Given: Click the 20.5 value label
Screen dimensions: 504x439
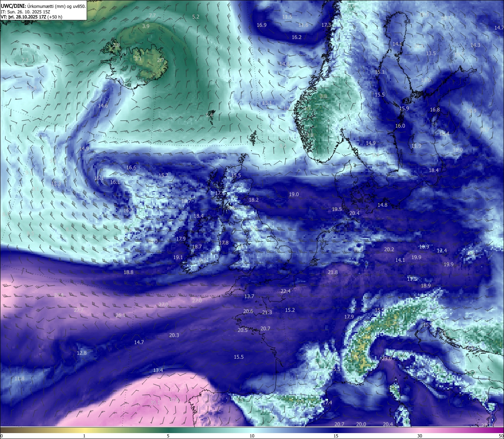Looking at the screenshot, I should (x=243, y=330).
